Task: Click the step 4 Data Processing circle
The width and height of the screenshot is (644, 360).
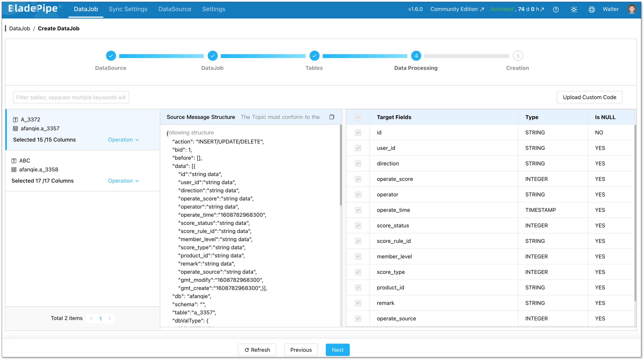Action: [416, 56]
